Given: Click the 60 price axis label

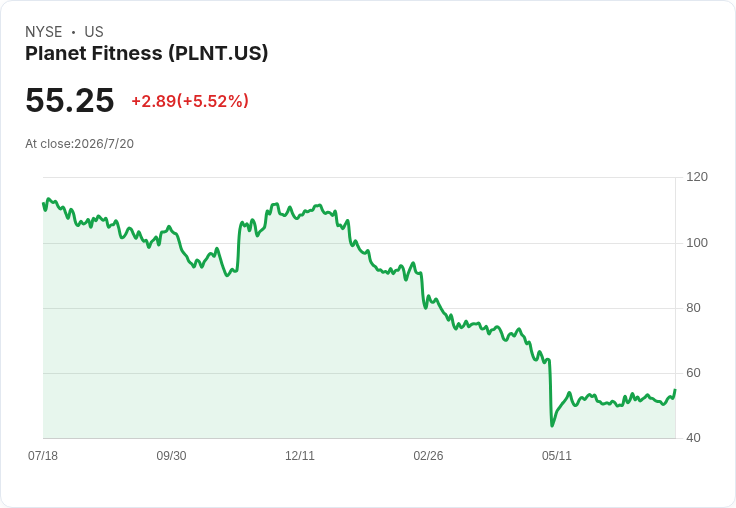Looking at the screenshot, I should point(693,373).
